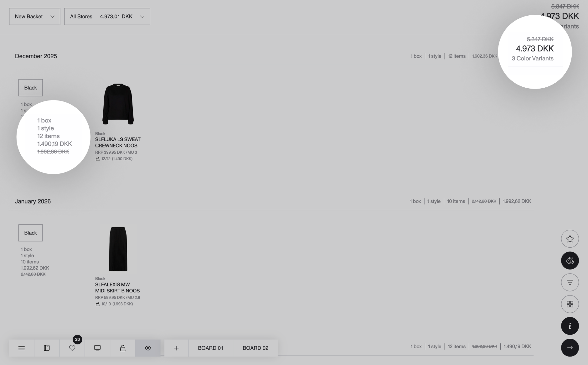Image resolution: width=588 pixels, height=365 pixels.
Task: Select Black color box under January 2026
Action: 31,233
